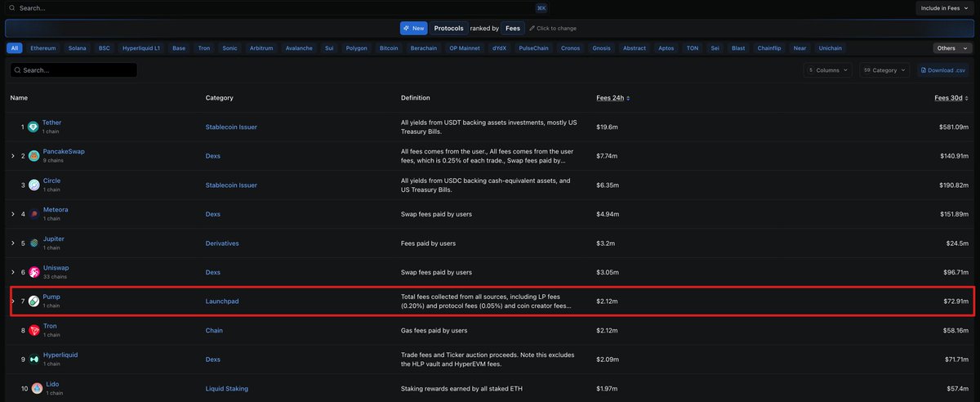Open Stablecoin Issuer category for Tether

tap(231, 127)
